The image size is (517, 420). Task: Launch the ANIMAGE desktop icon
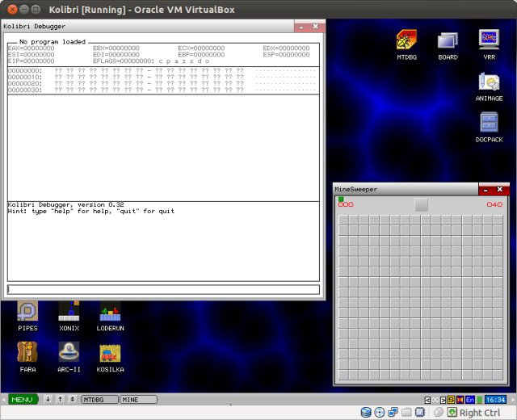click(x=489, y=82)
